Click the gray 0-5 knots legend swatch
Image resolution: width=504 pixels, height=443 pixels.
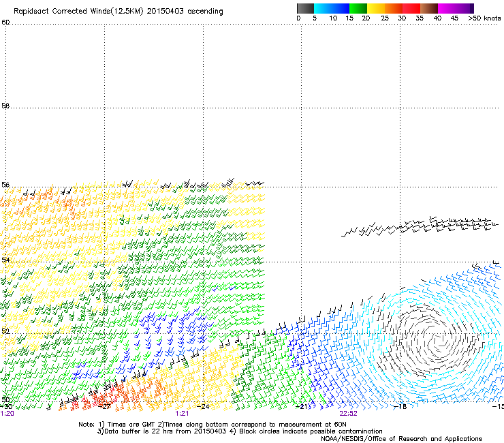point(305,8)
